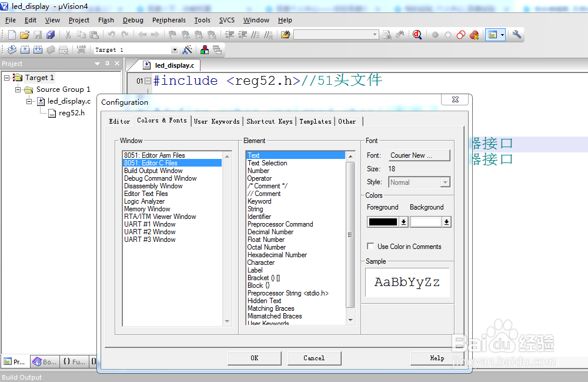Click the Element list scrollbar down arrow
The width and height of the screenshot is (588, 382).
coord(350,320)
